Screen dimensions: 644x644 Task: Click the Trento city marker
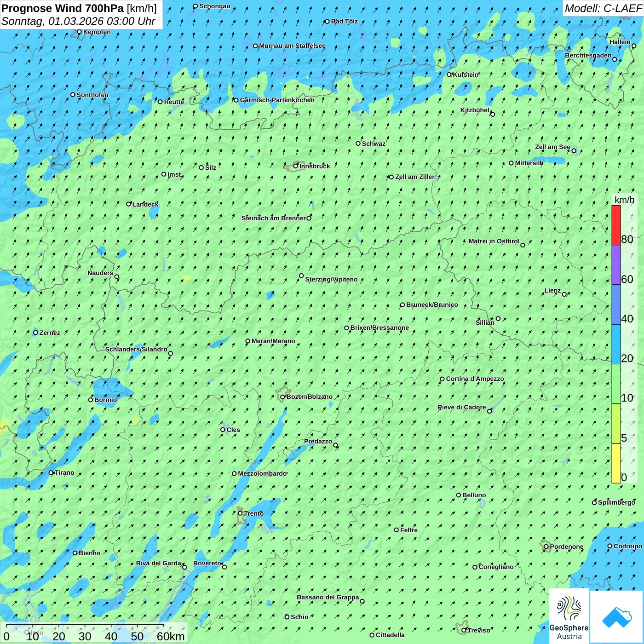click(x=240, y=513)
